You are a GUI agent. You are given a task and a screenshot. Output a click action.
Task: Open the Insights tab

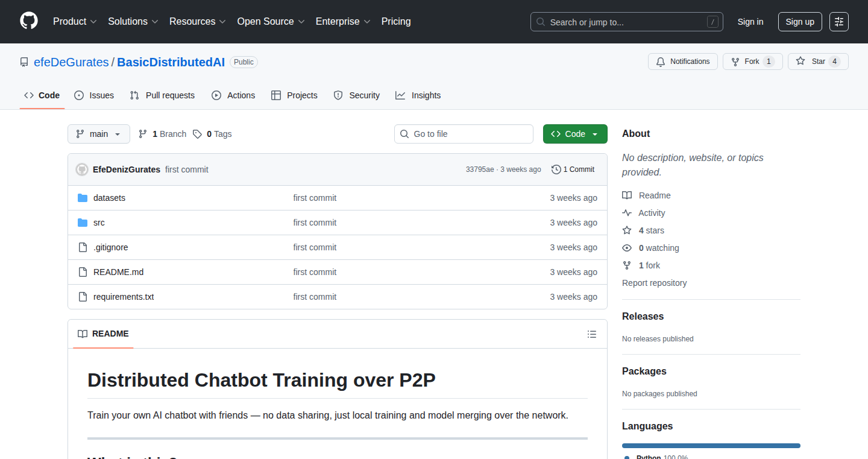coord(418,95)
